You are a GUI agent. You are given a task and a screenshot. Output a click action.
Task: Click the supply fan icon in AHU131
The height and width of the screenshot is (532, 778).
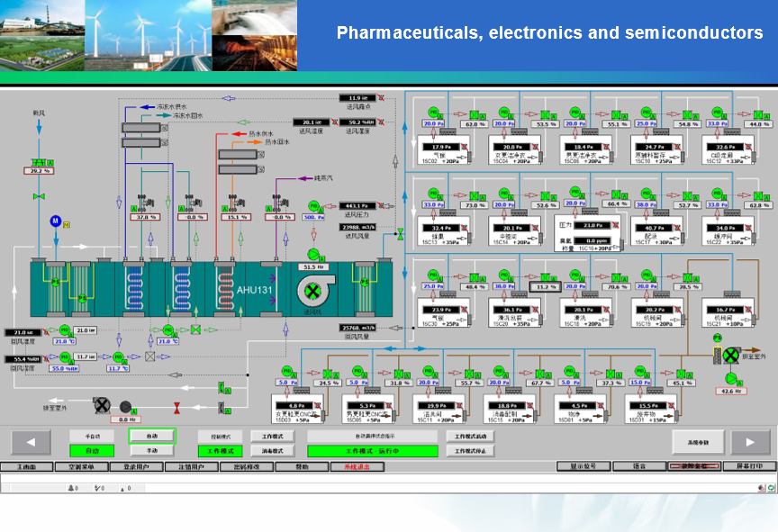pyautogui.click(x=313, y=292)
